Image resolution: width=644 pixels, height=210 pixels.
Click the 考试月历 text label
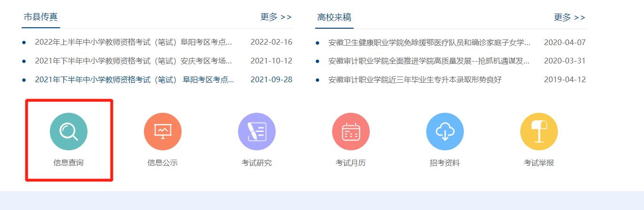pyautogui.click(x=351, y=163)
